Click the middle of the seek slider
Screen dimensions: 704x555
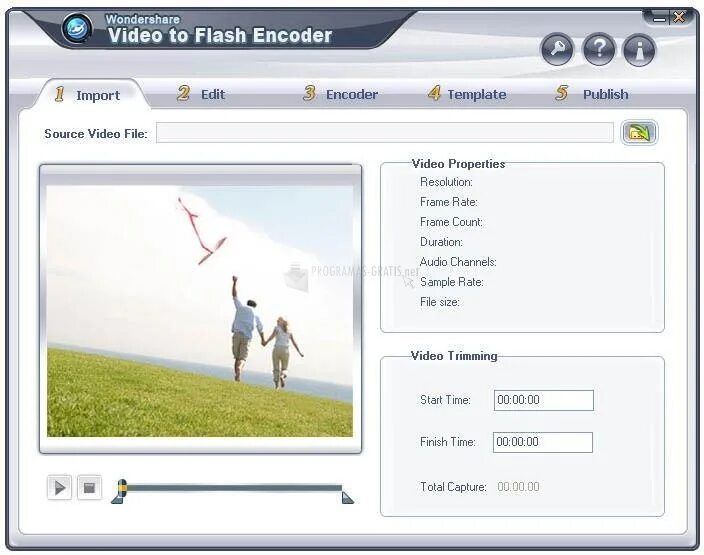click(x=233, y=487)
